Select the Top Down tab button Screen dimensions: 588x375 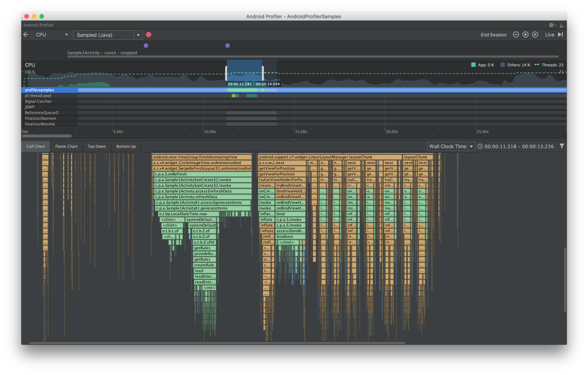pyautogui.click(x=96, y=146)
